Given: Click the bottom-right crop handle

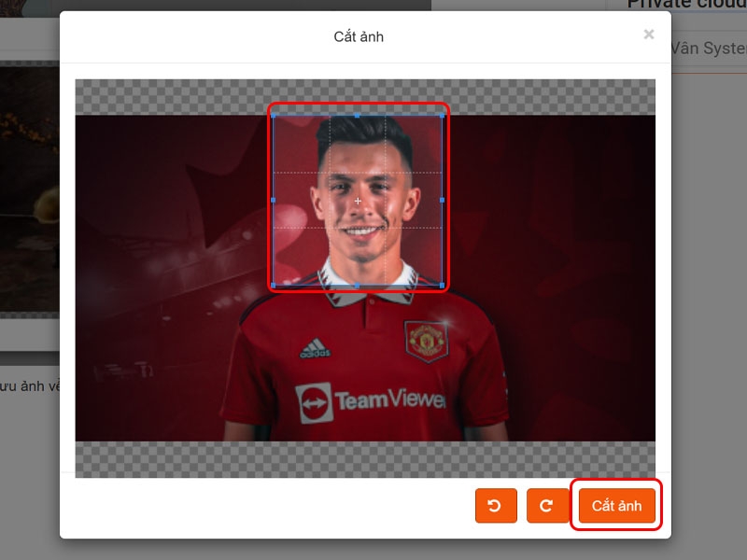Looking at the screenshot, I should tap(442, 286).
